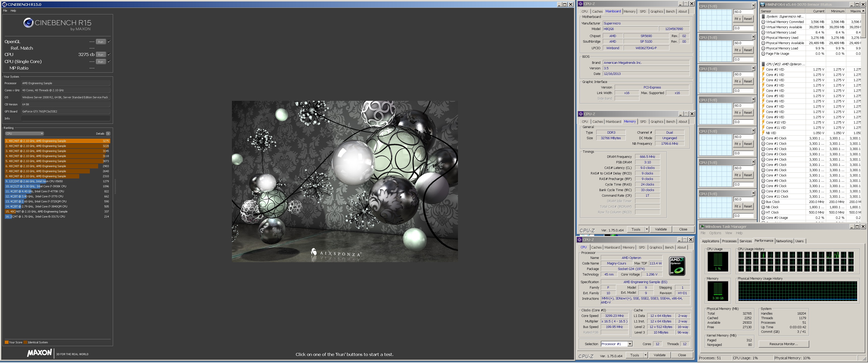Viewport: 868px width, 363px height.
Task: Click CPU-Z Memory window title icon
Action: coord(581,114)
